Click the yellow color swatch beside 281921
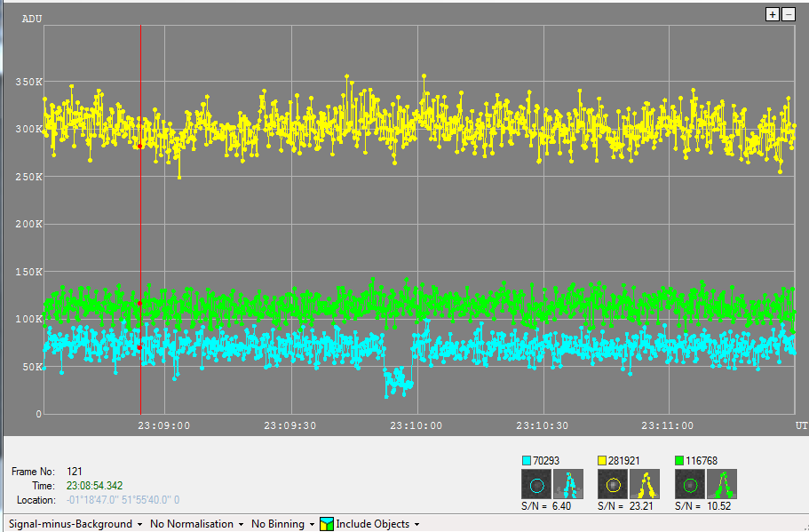Image resolution: width=809 pixels, height=532 pixels. 602,461
